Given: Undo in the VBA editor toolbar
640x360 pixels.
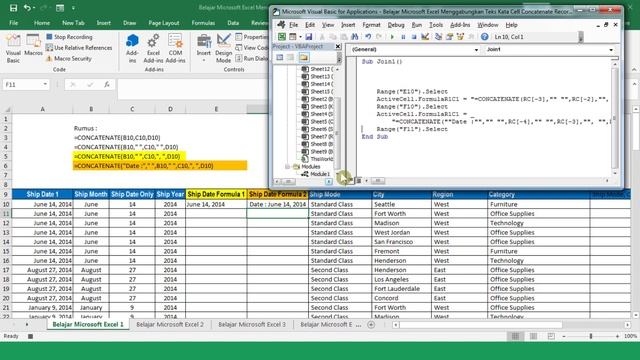Looking at the screenshot, I should (x=368, y=37).
